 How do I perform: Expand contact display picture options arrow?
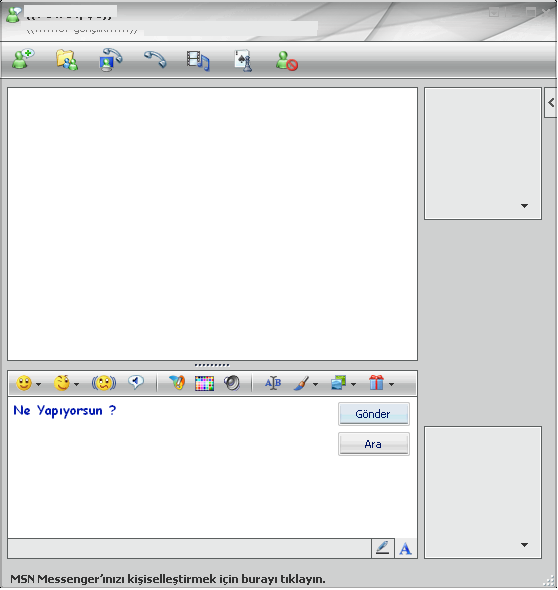[524, 206]
